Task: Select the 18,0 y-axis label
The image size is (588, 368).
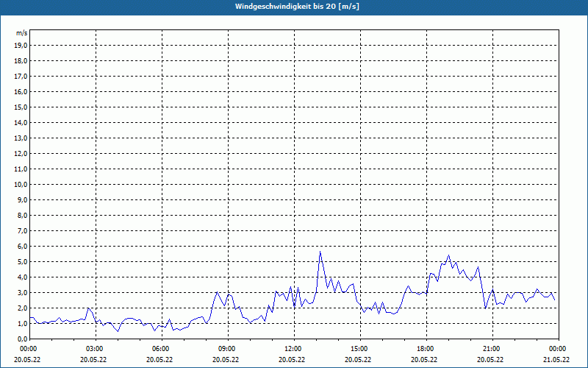Action: click(21, 61)
